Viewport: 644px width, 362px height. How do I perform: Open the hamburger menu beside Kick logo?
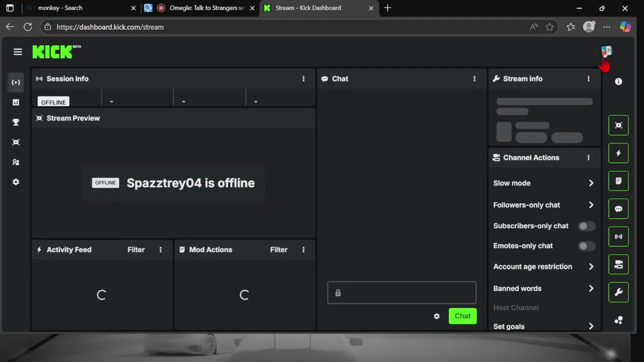tap(18, 52)
